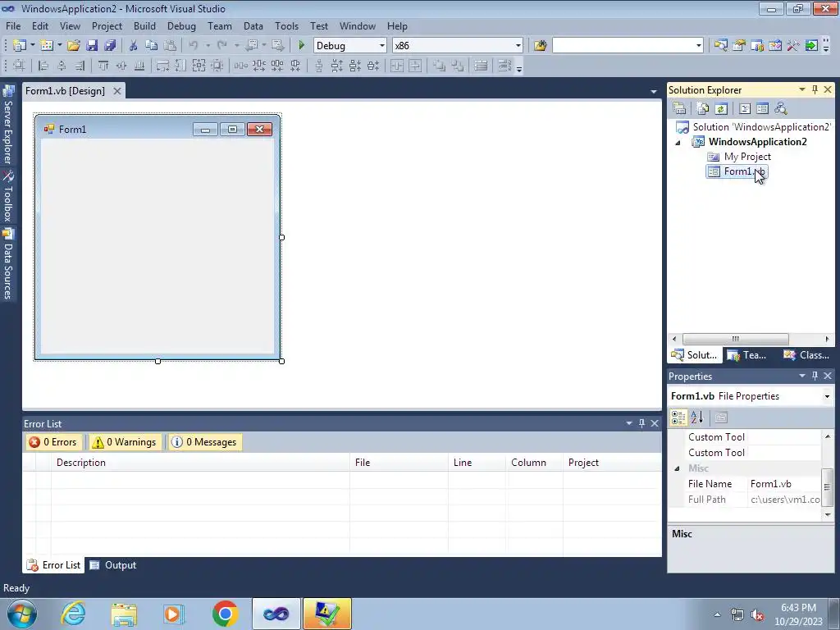Viewport: 840px width, 630px height.
Task: Open the Build menu
Action: point(144,25)
